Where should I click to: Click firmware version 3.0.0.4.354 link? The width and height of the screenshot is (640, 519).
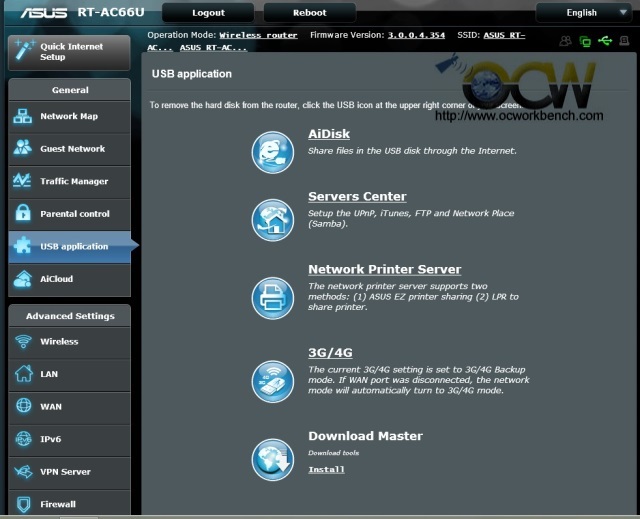[x=416, y=35]
